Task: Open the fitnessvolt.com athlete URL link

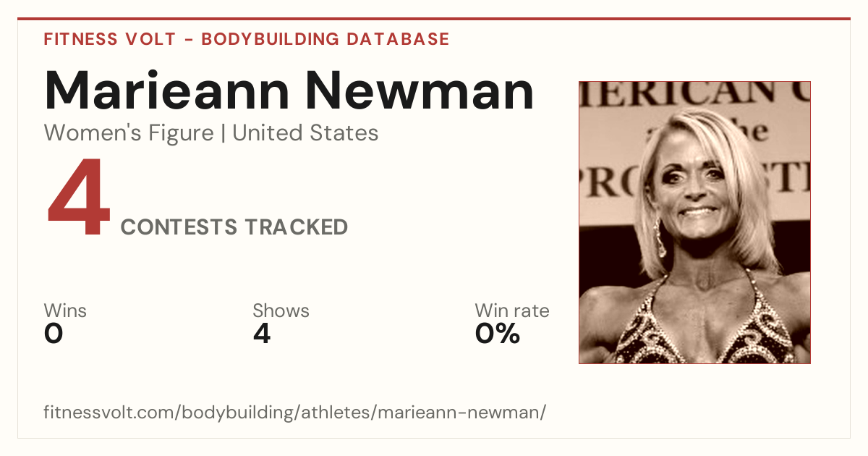Action: (295, 413)
